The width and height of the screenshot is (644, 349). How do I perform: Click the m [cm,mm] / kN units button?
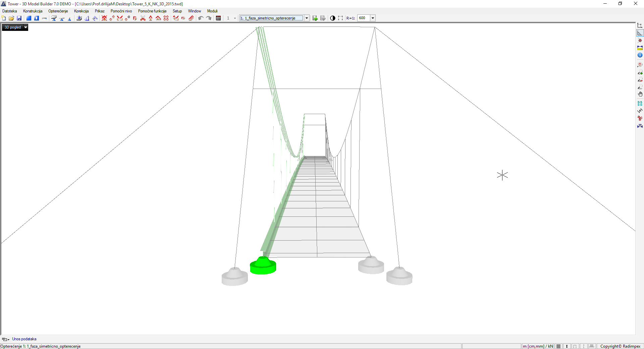point(538,346)
